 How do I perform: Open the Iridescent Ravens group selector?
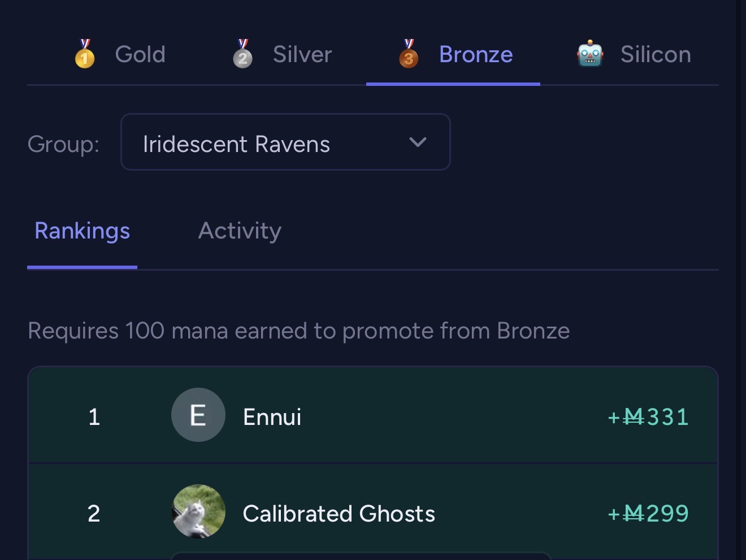pyautogui.click(x=271, y=144)
